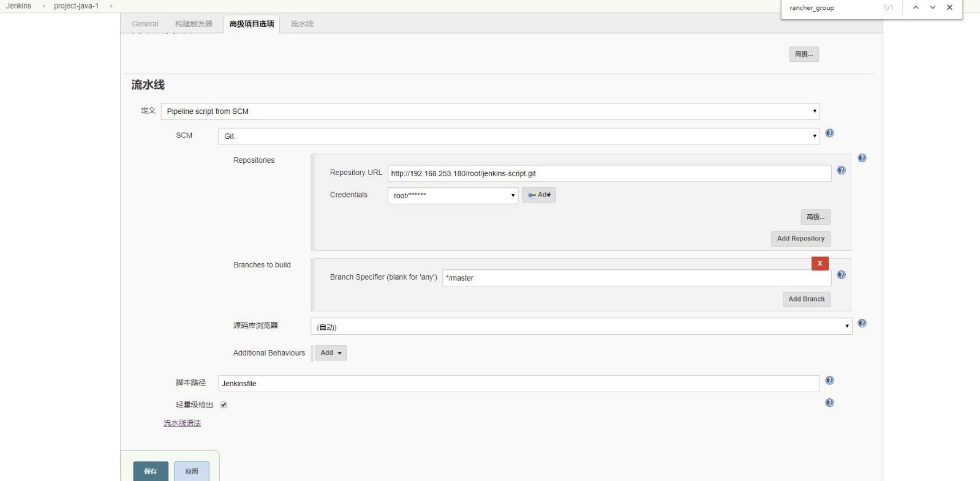Open the 流水线语法 link
The height and width of the screenshot is (481, 980).
coord(182,423)
